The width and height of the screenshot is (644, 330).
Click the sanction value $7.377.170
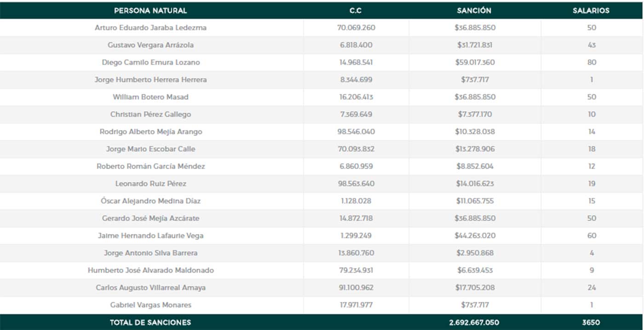pyautogui.click(x=475, y=114)
